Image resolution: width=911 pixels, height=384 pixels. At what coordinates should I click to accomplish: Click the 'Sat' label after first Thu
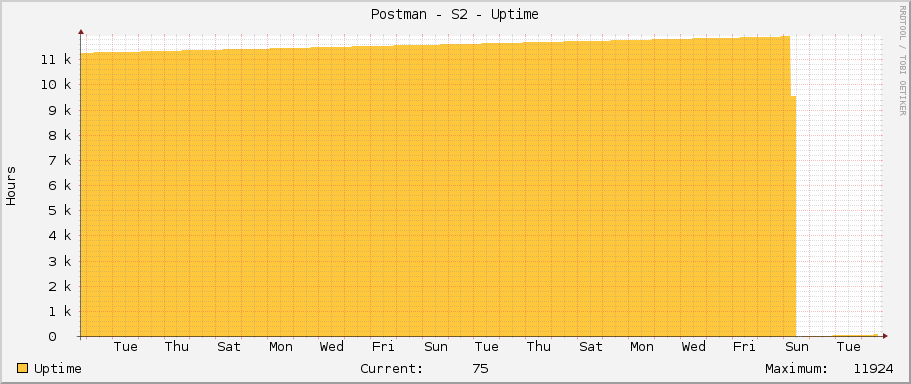[229, 347]
